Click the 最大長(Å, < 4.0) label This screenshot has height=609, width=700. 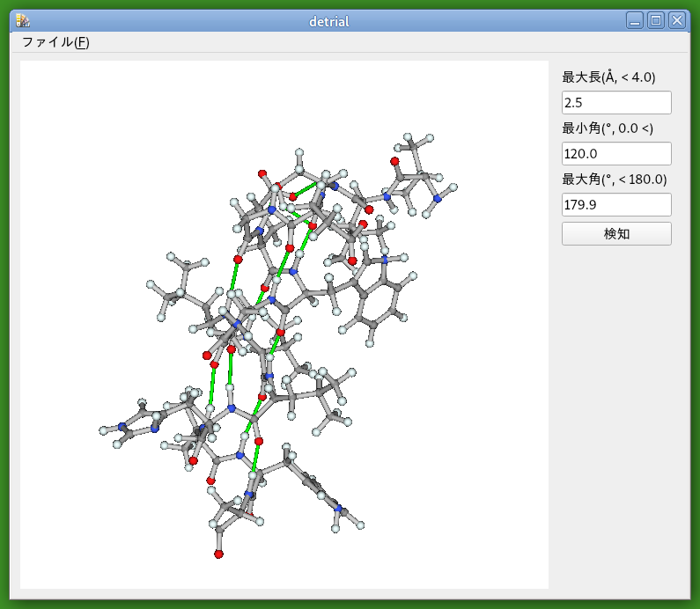coord(608,77)
